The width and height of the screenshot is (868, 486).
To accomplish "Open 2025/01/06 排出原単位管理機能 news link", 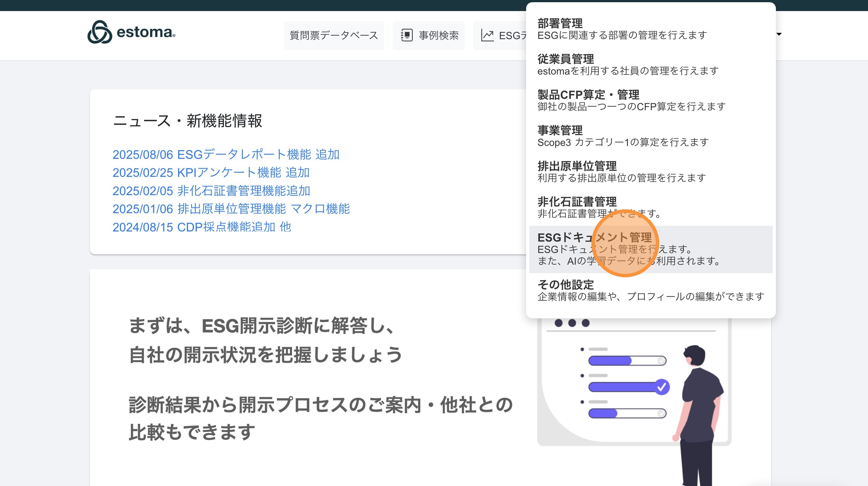I will (231, 209).
